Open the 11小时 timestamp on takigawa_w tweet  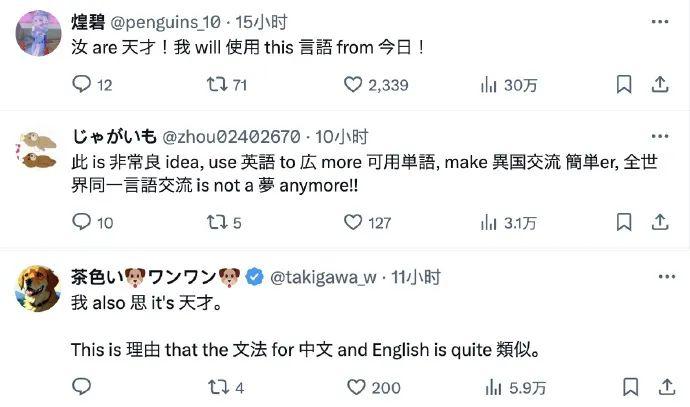pos(416,277)
